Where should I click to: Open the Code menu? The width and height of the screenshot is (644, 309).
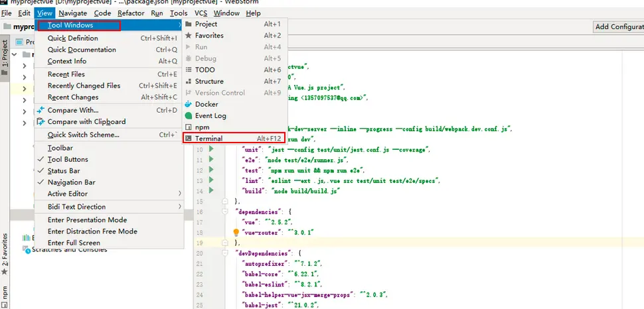[102, 13]
